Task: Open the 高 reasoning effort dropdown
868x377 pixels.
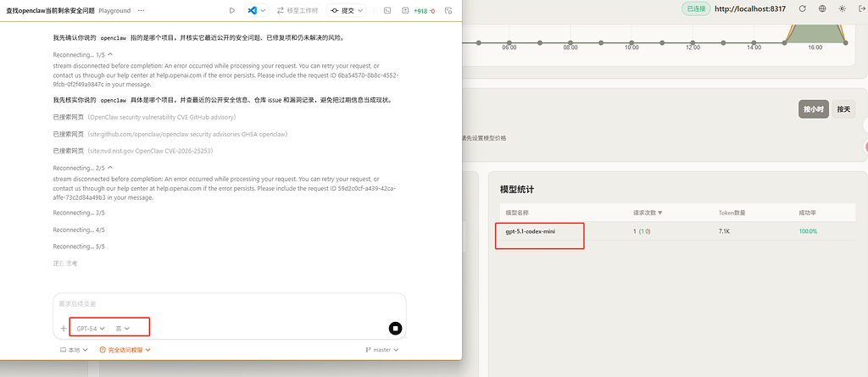Action: pyautogui.click(x=122, y=328)
